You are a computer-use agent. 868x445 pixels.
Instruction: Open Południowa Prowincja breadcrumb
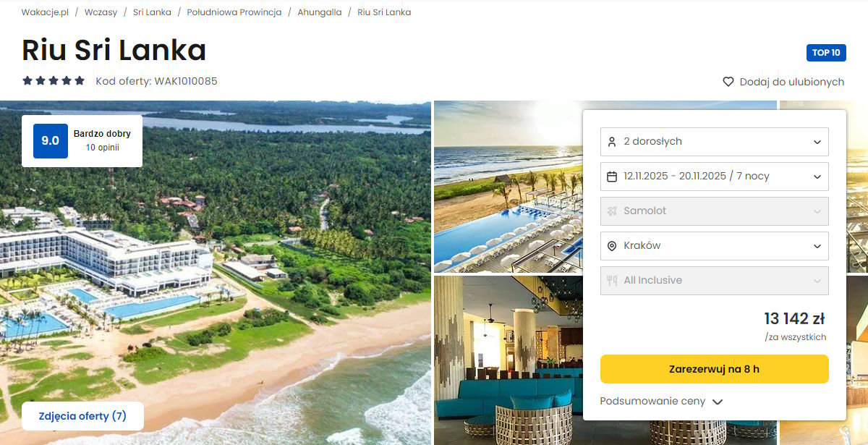pos(234,12)
